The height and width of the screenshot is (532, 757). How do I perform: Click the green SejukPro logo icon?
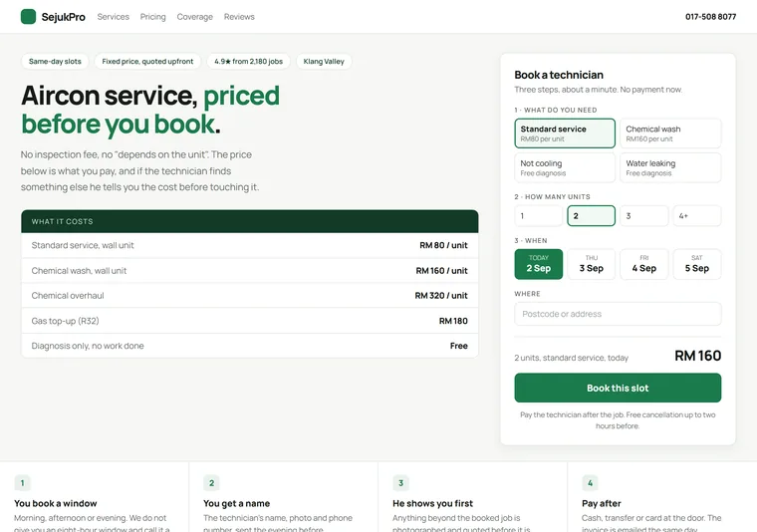(x=28, y=16)
